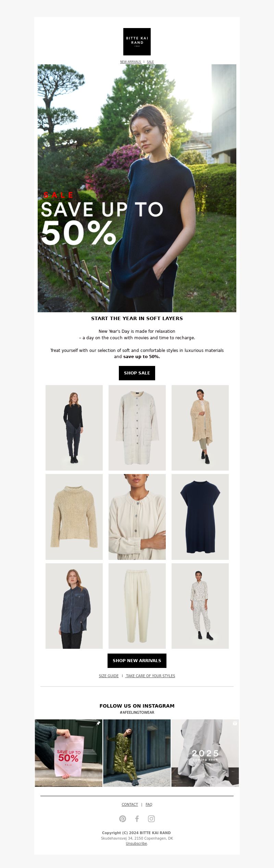Select the navy sleeveless dress product image
The image size is (274, 868).
200,517
